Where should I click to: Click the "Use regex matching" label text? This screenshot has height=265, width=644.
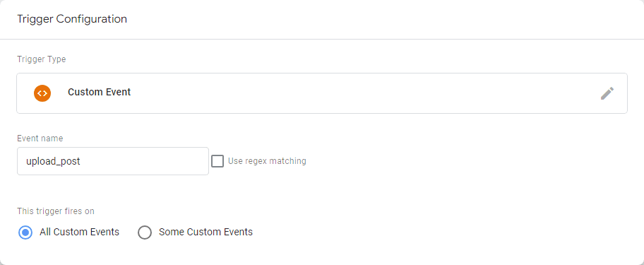[267, 161]
